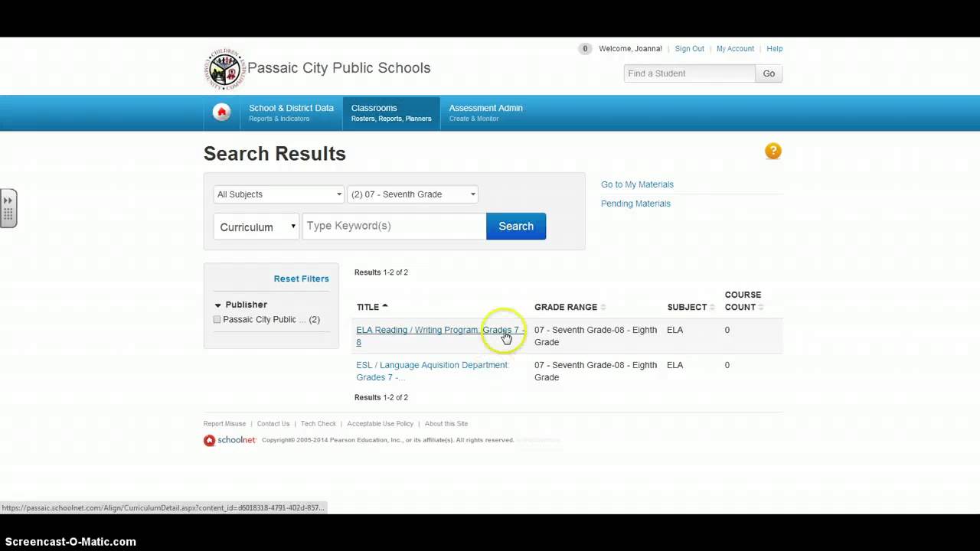This screenshot has height=551, width=980.
Task: Open the Curriculum type dropdown
Action: point(256,227)
